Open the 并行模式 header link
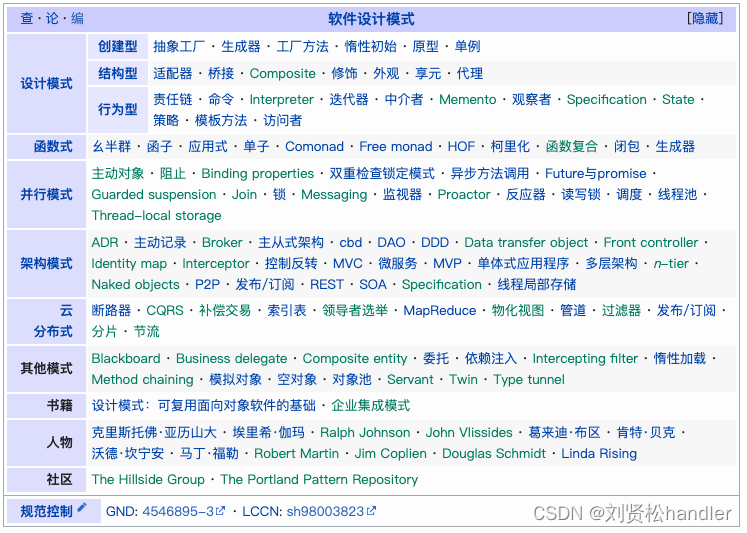Viewport: 747px width, 533px height. click(46, 195)
